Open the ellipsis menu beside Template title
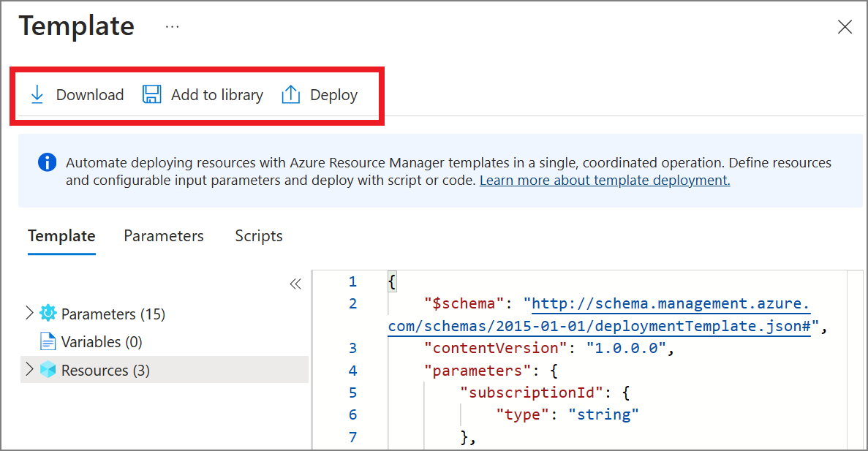Screen dimensions: 868x451 tap(172, 27)
